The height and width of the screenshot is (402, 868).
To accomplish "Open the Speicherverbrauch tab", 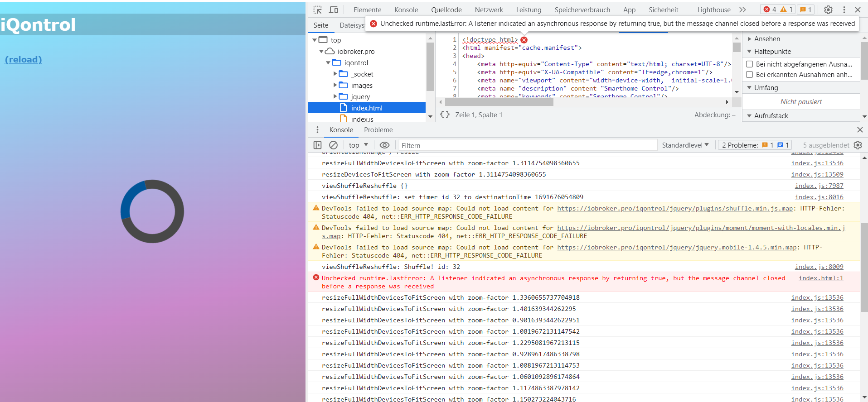I will coord(582,10).
